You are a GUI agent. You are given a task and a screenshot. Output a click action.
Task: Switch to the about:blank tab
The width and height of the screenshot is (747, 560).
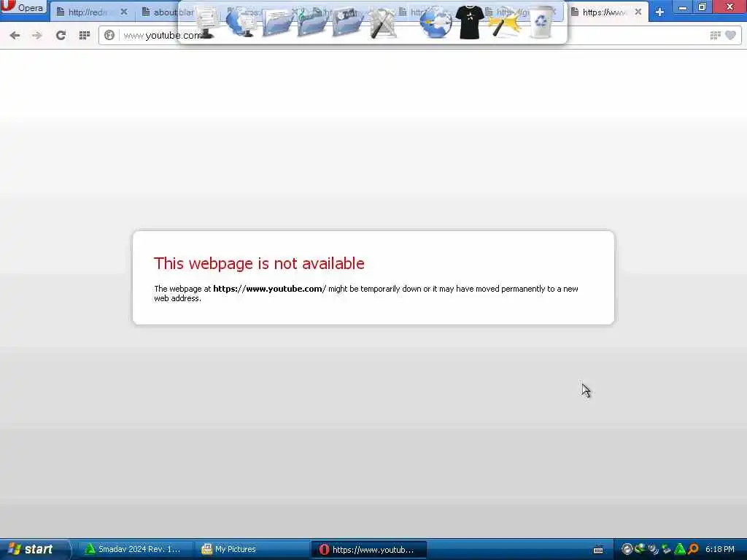click(x=167, y=12)
